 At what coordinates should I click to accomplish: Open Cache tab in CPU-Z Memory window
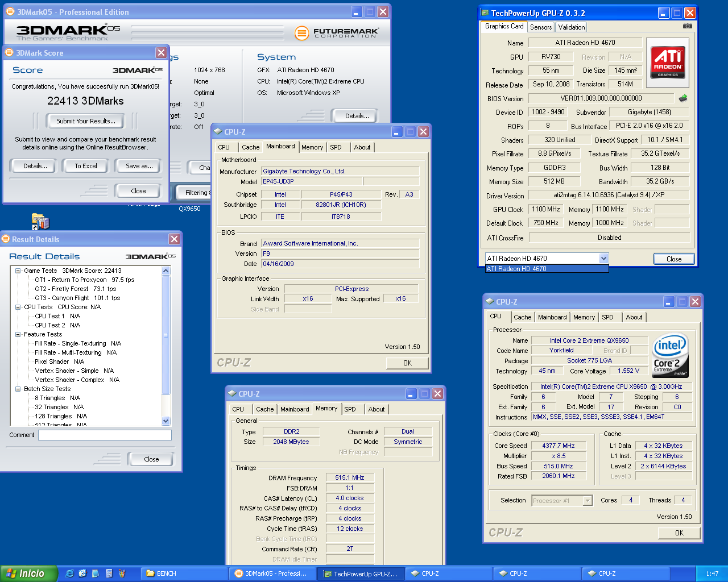[264, 409]
